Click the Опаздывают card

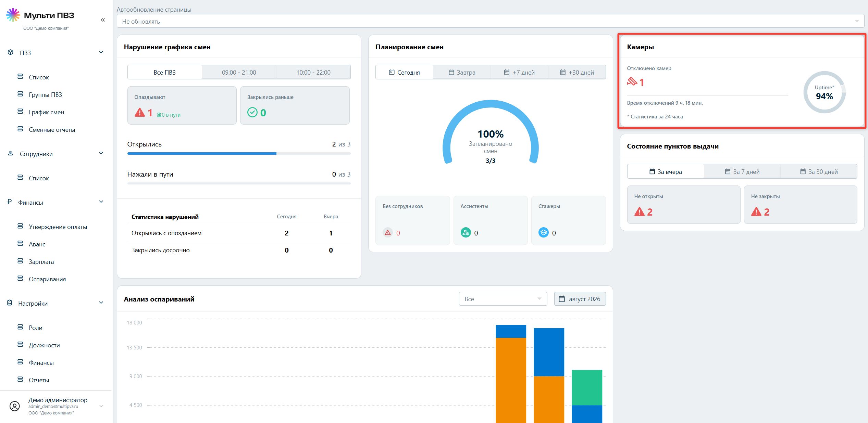point(182,105)
